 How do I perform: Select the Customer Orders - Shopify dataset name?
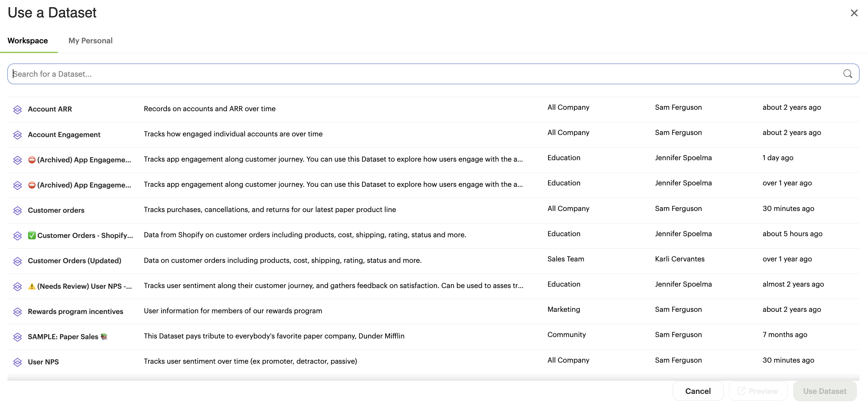click(85, 235)
